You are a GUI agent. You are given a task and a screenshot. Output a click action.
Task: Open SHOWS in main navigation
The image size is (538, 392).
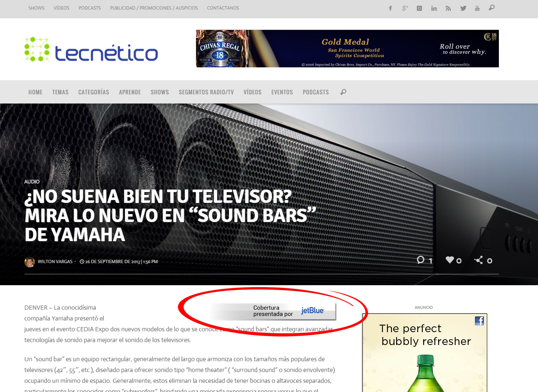click(x=160, y=92)
